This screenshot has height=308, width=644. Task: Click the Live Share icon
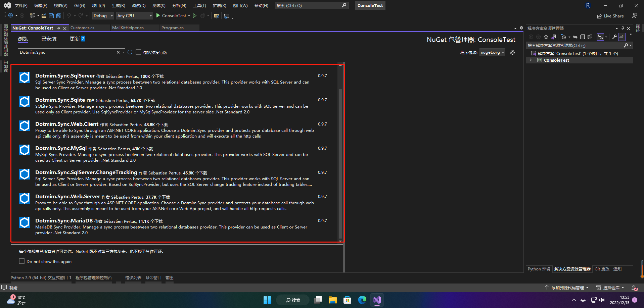coord(599,16)
